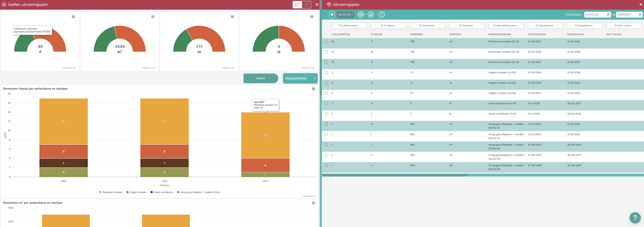Click the circular refresh icon
The image size is (644, 227).
(382, 15)
